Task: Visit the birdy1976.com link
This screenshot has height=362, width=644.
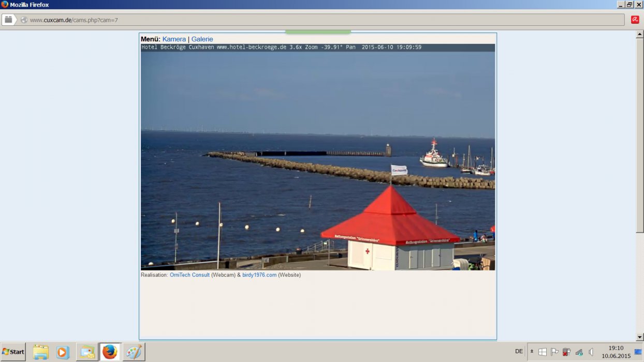Action: (259, 275)
